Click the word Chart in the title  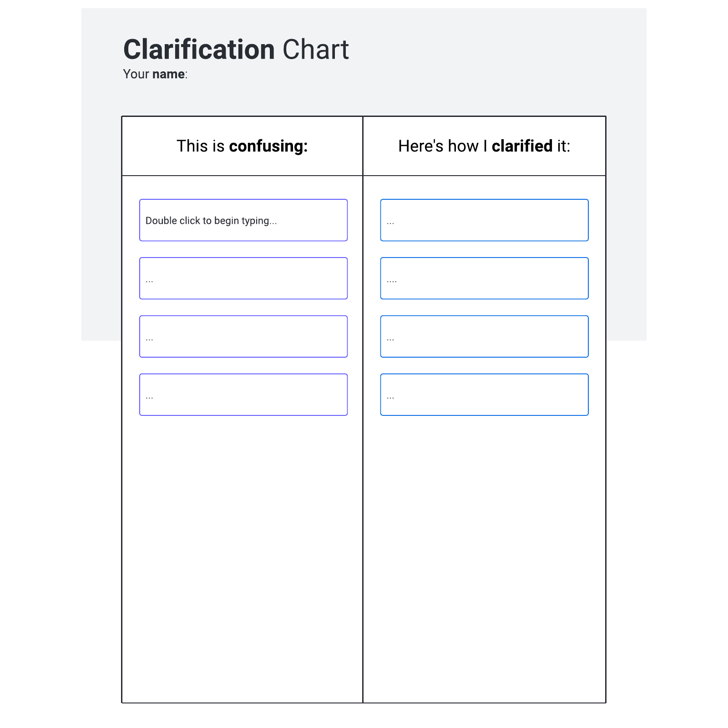pyautogui.click(x=316, y=49)
